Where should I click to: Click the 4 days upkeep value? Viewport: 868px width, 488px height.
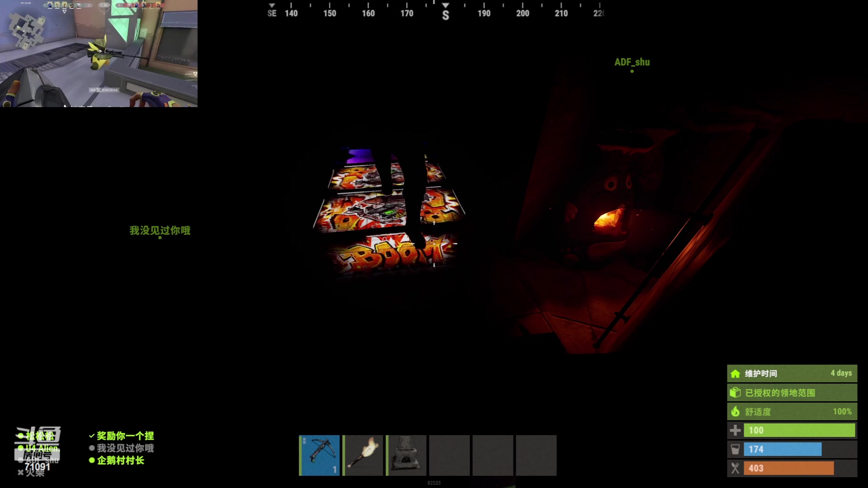tap(841, 373)
